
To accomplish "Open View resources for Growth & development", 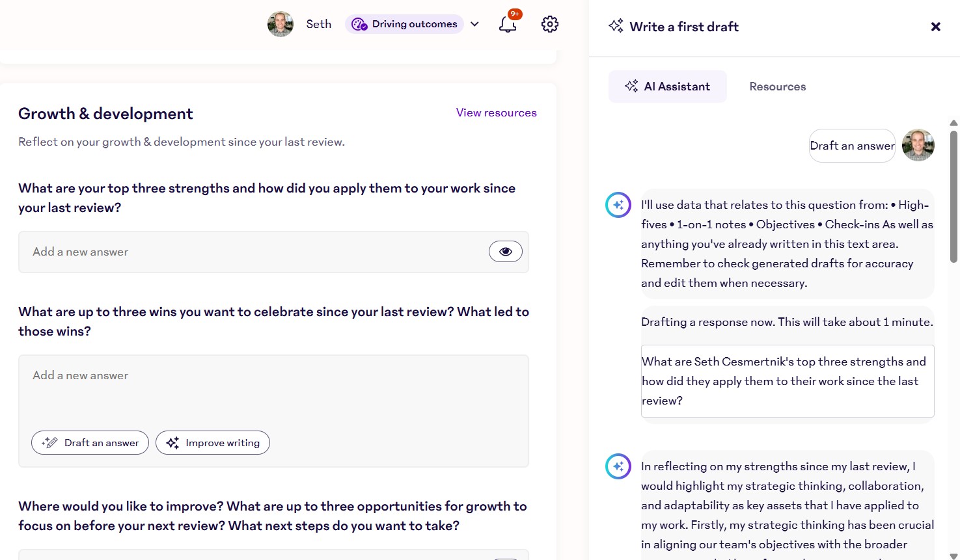I will point(496,113).
